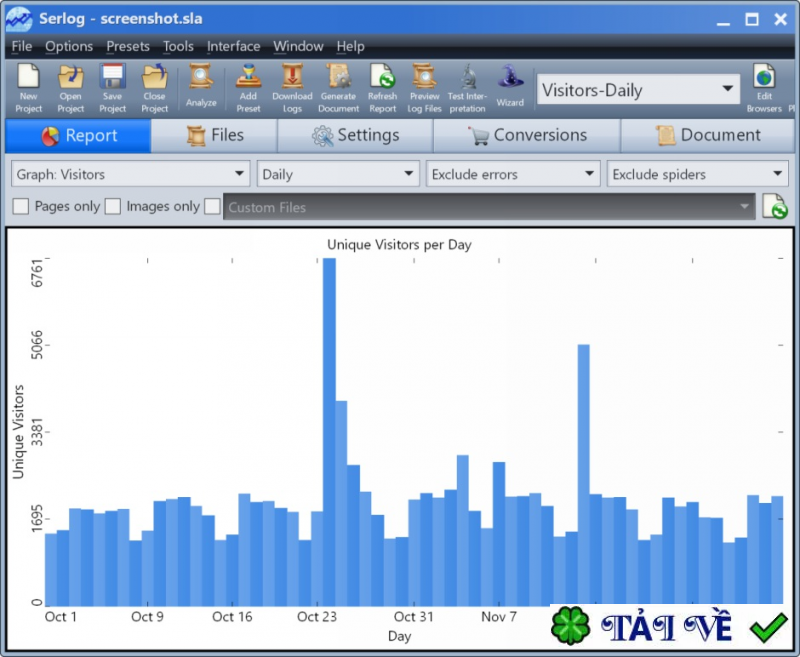800x657 pixels.
Task: Run the Analyze tool
Action: pos(201,85)
